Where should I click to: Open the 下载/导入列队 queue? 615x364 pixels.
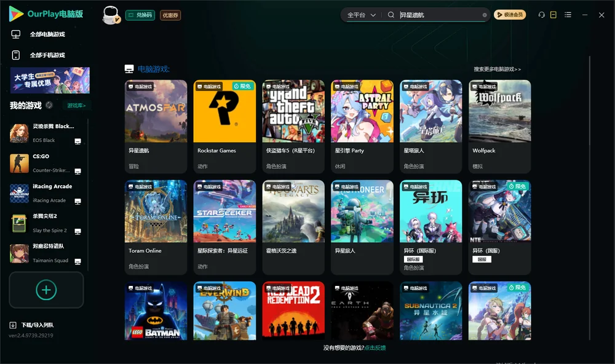pos(32,325)
